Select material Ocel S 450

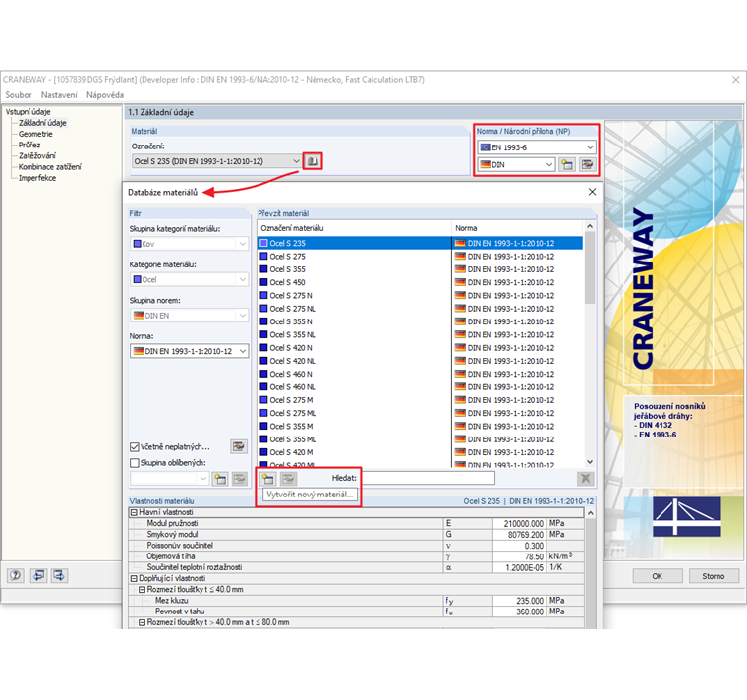420,282
